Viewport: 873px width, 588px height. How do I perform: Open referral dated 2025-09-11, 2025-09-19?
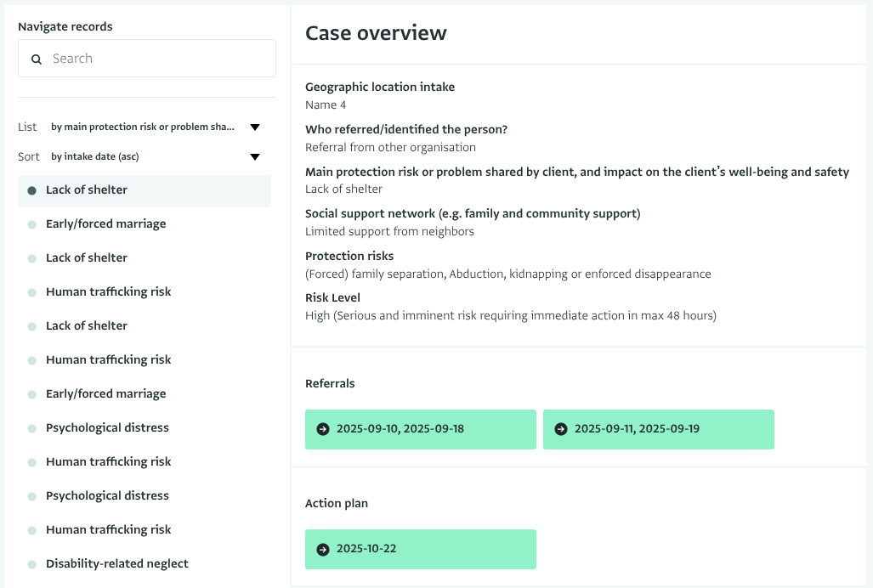click(x=658, y=429)
